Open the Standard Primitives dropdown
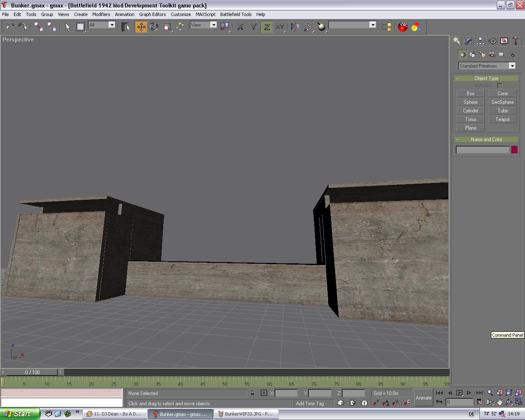The width and height of the screenshot is (525, 420). [487, 66]
